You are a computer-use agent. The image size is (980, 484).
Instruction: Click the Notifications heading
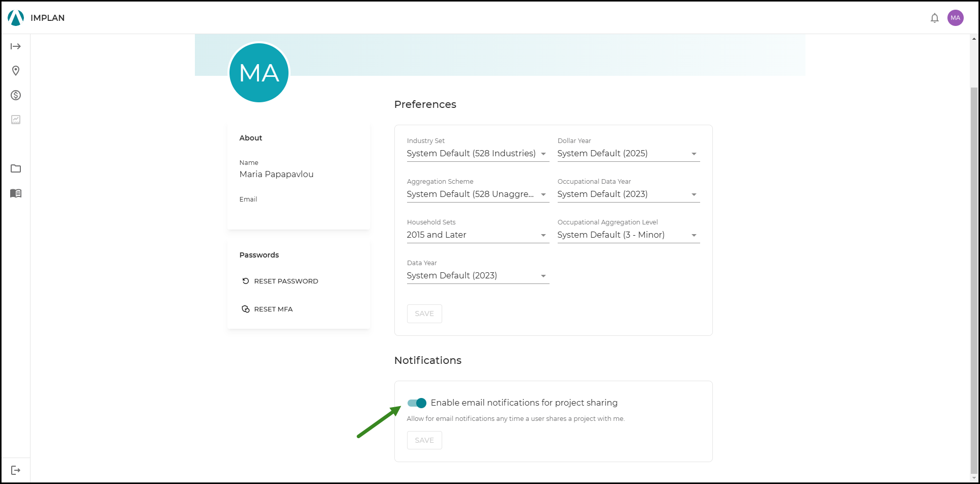pos(427,360)
